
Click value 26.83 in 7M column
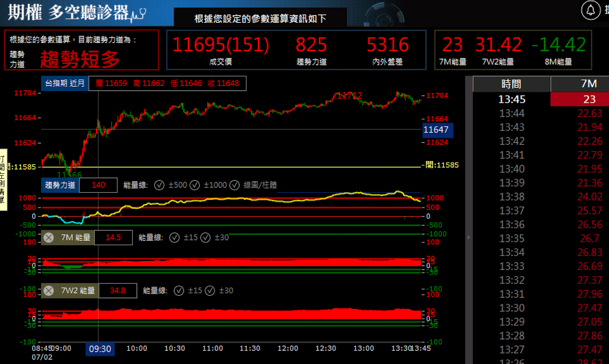pos(590,253)
